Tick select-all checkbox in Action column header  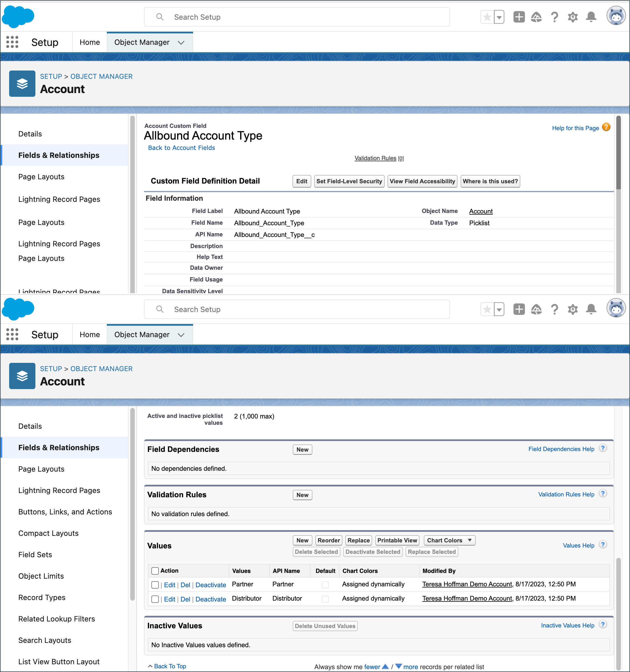click(155, 571)
